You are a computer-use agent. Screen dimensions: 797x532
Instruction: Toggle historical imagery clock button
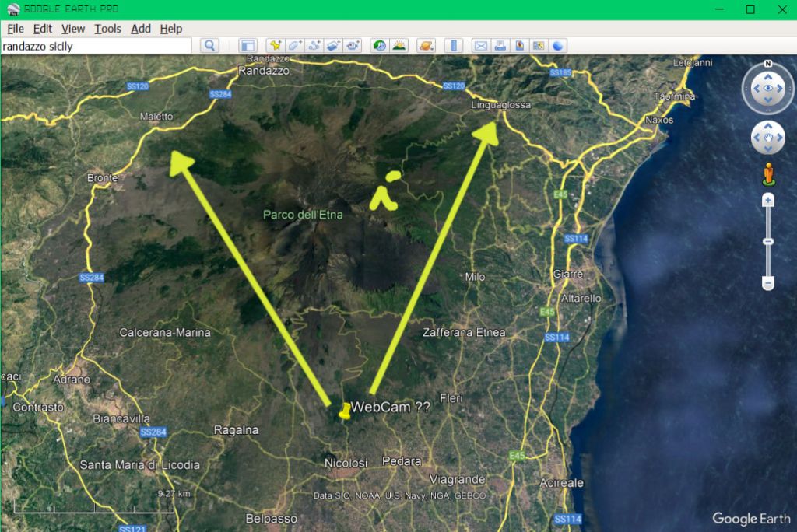(x=379, y=46)
